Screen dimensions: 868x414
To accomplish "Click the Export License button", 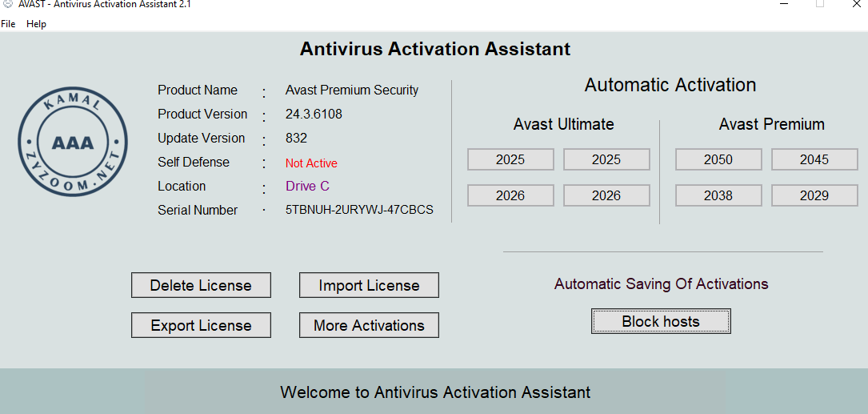I will (x=201, y=325).
